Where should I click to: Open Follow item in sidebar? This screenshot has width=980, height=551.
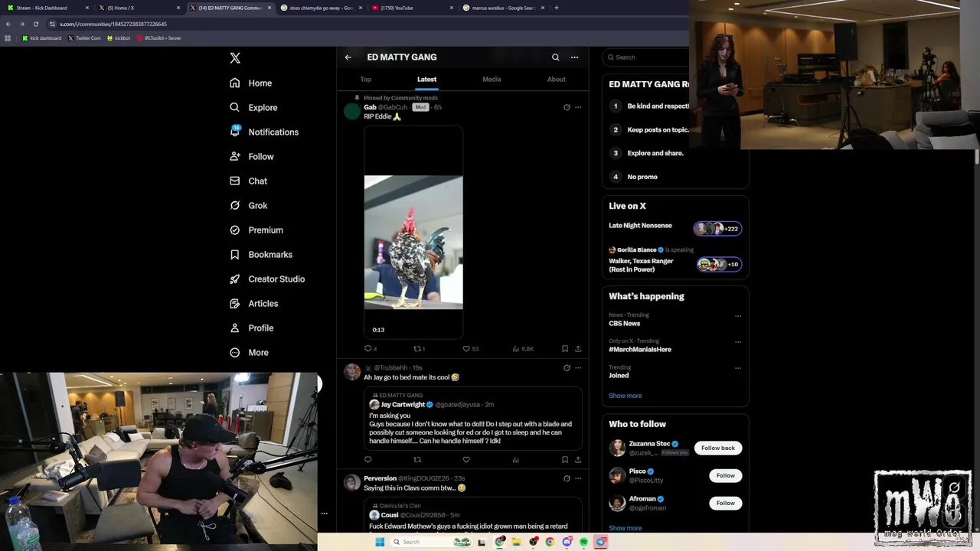coord(252,156)
